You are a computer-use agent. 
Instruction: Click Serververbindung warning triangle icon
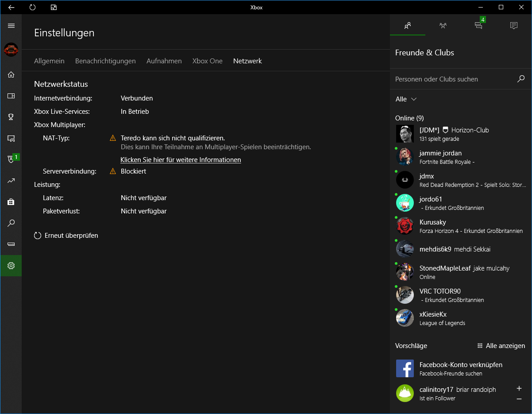[x=113, y=171]
